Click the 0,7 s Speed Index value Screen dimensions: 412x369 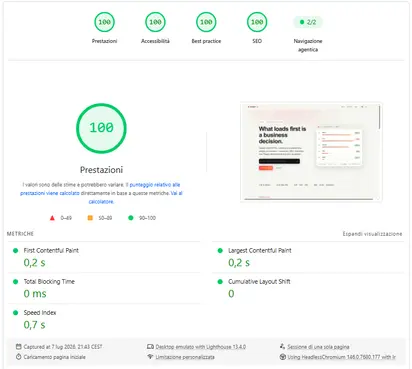tap(34, 325)
